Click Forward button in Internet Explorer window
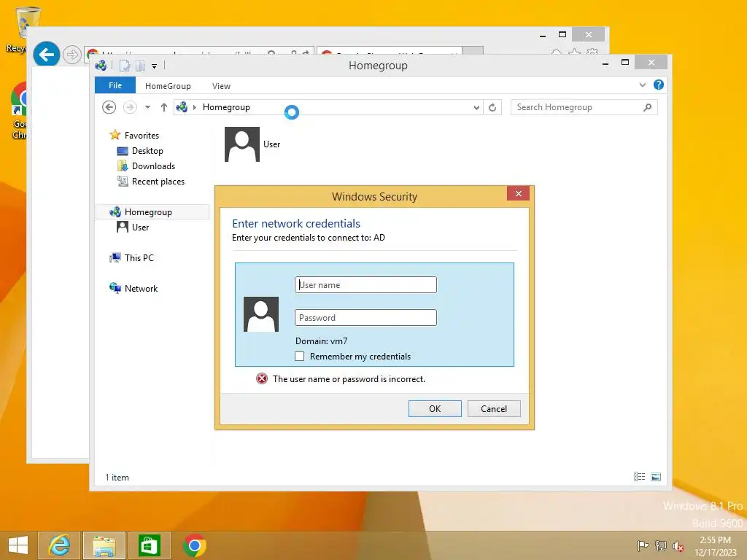Screen dimensions: 747x560 [72, 55]
